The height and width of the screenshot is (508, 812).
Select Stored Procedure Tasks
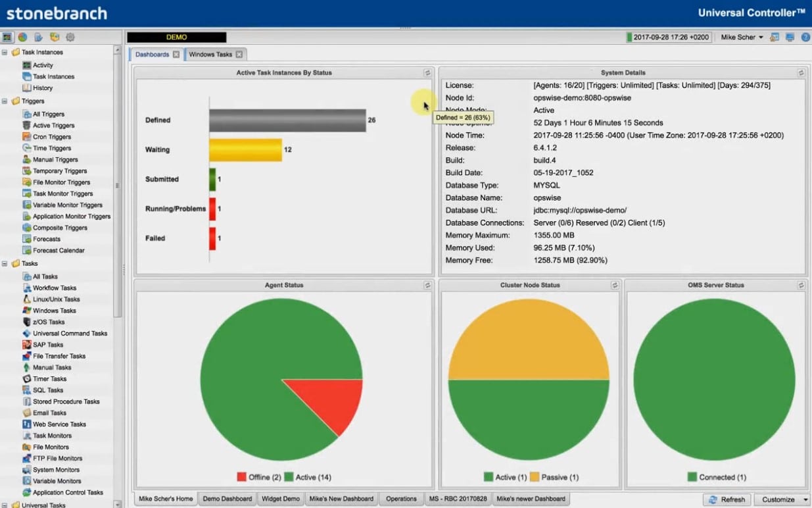(x=66, y=401)
